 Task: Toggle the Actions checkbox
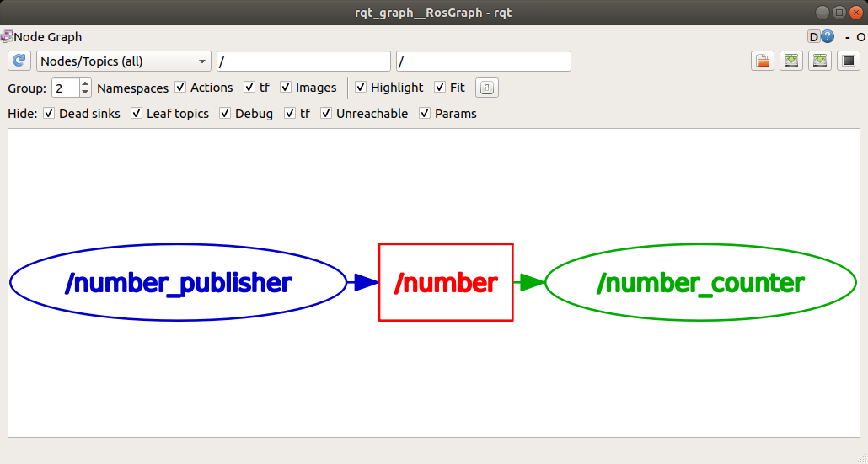pos(180,88)
